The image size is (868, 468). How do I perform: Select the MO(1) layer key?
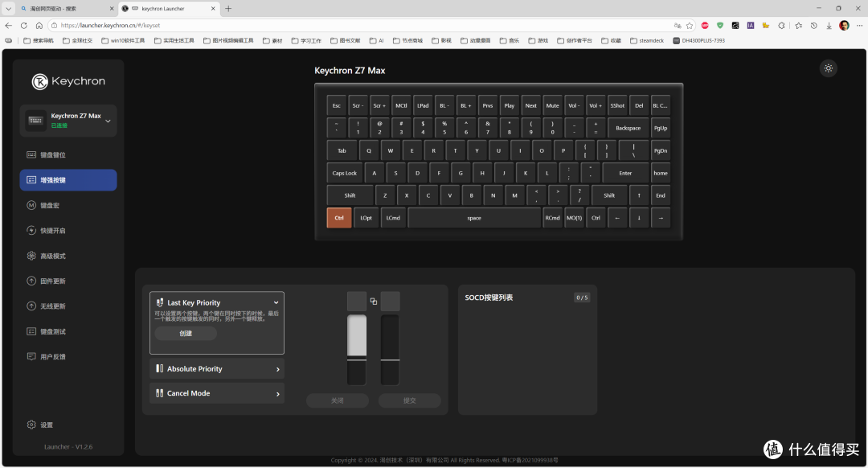point(574,218)
